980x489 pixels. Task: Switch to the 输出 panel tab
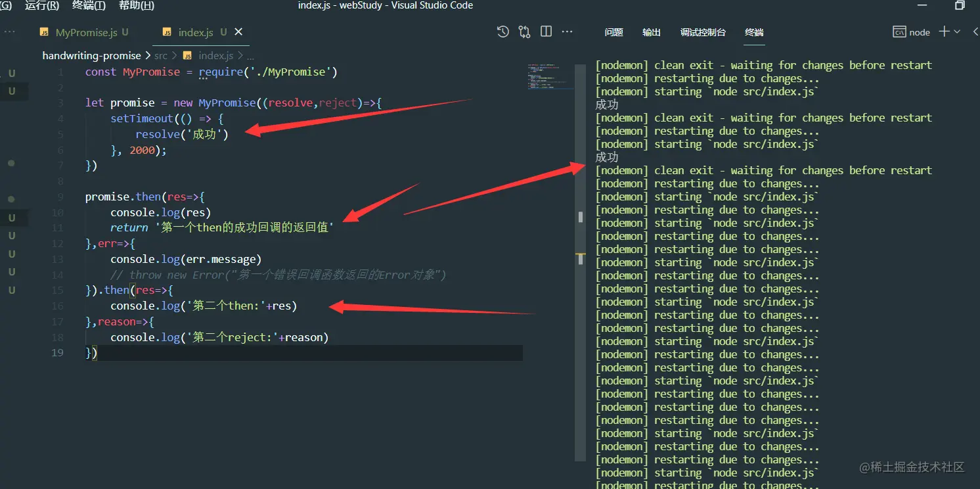click(652, 32)
